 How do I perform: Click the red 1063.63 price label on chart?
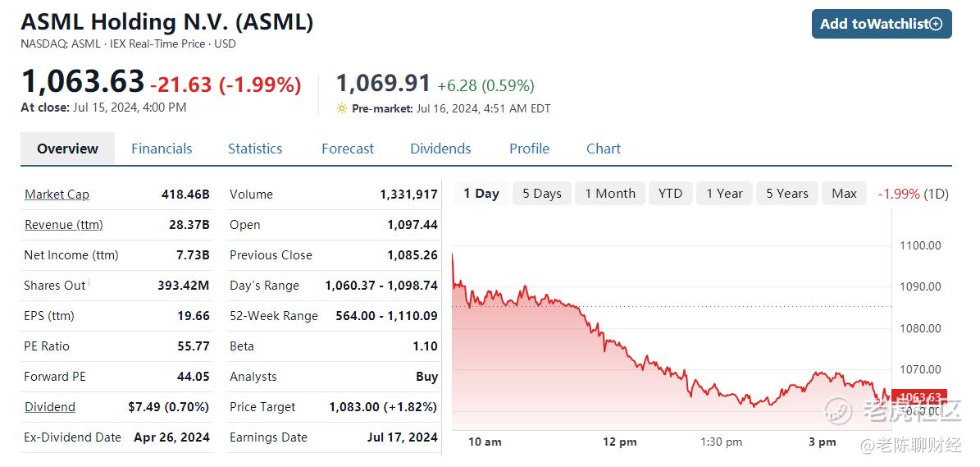(919, 397)
